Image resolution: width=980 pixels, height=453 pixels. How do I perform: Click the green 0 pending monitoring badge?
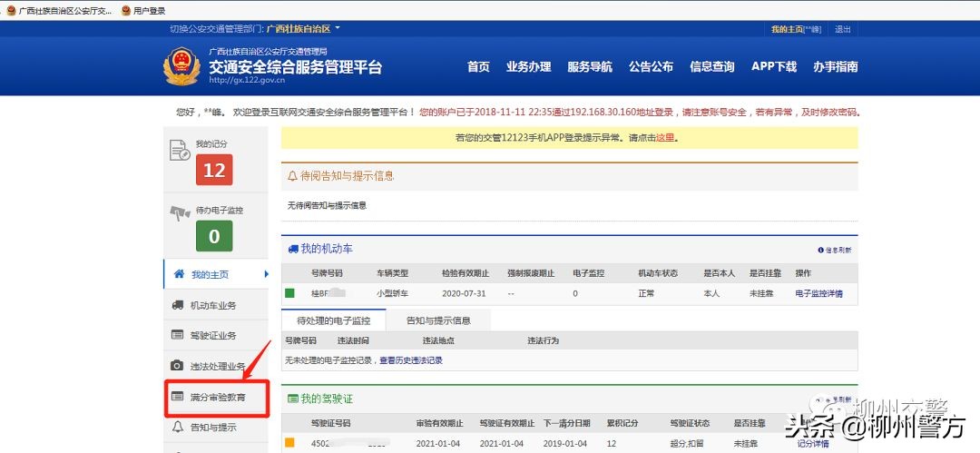(x=214, y=236)
